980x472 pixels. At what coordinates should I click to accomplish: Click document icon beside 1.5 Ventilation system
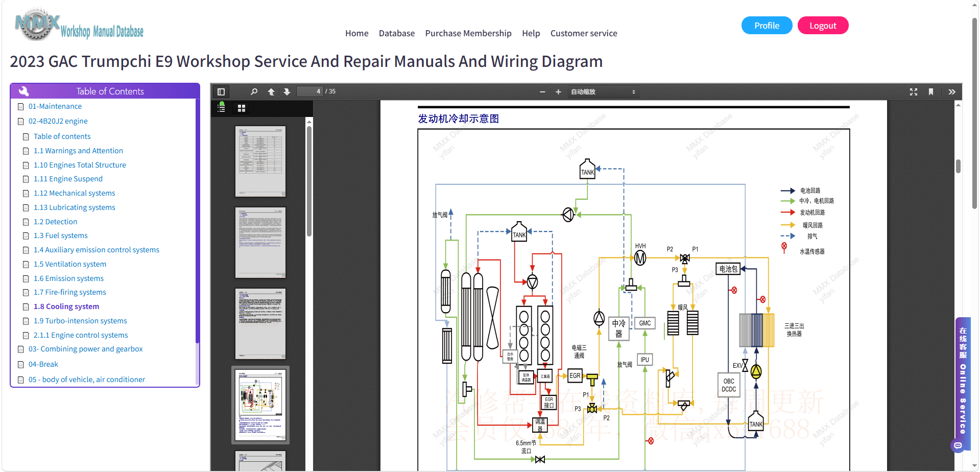click(26, 265)
